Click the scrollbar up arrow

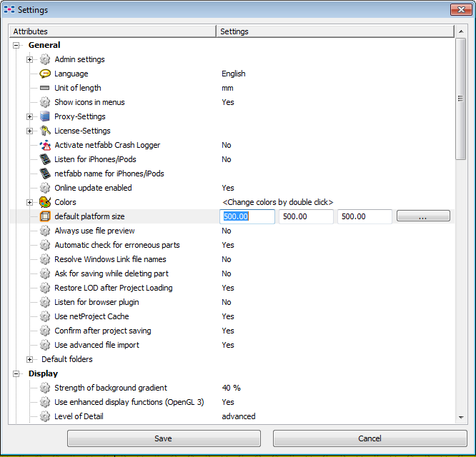(x=461, y=31)
